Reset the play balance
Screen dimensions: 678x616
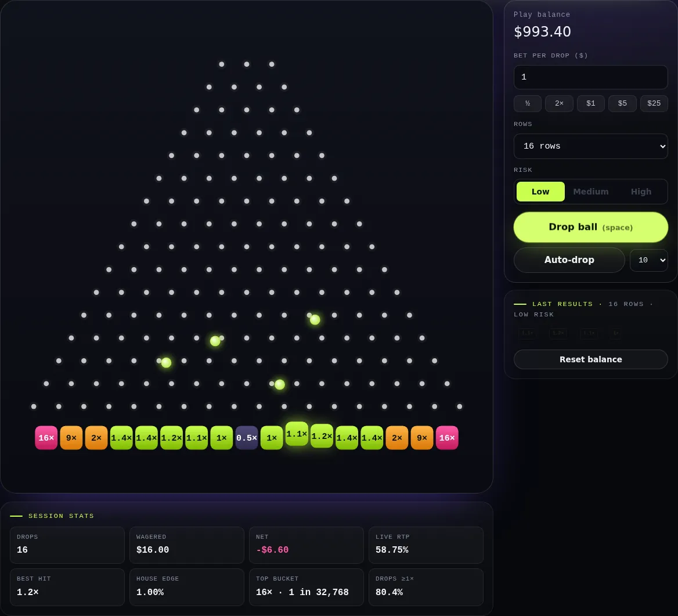click(591, 359)
